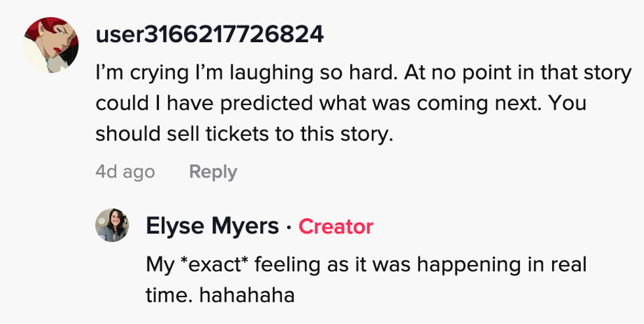Click the pink Creator badge

tap(336, 227)
